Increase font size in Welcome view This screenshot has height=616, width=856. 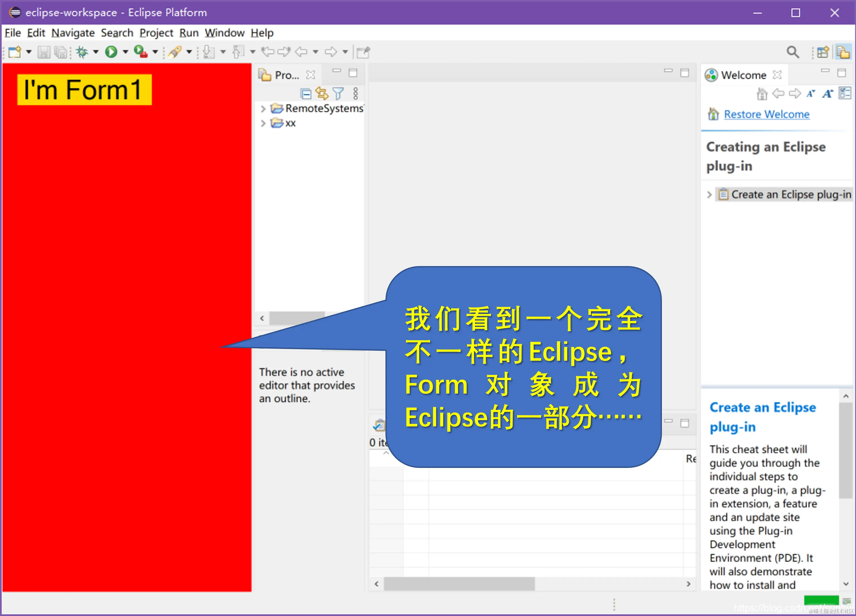(828, 93)
